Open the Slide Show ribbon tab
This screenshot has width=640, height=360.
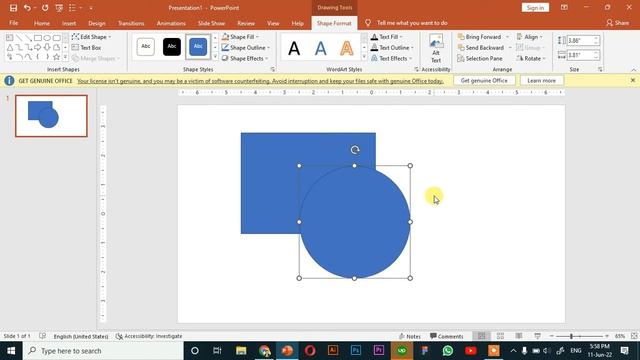point(211,23)
